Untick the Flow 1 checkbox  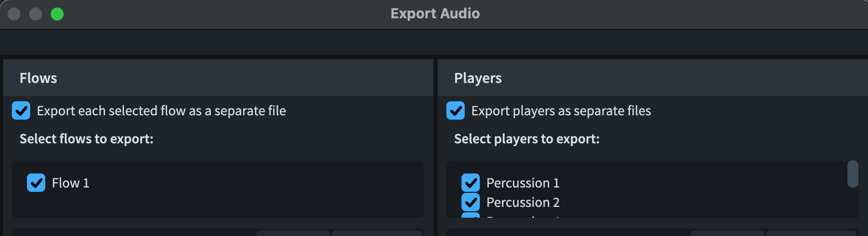(36, 183)
